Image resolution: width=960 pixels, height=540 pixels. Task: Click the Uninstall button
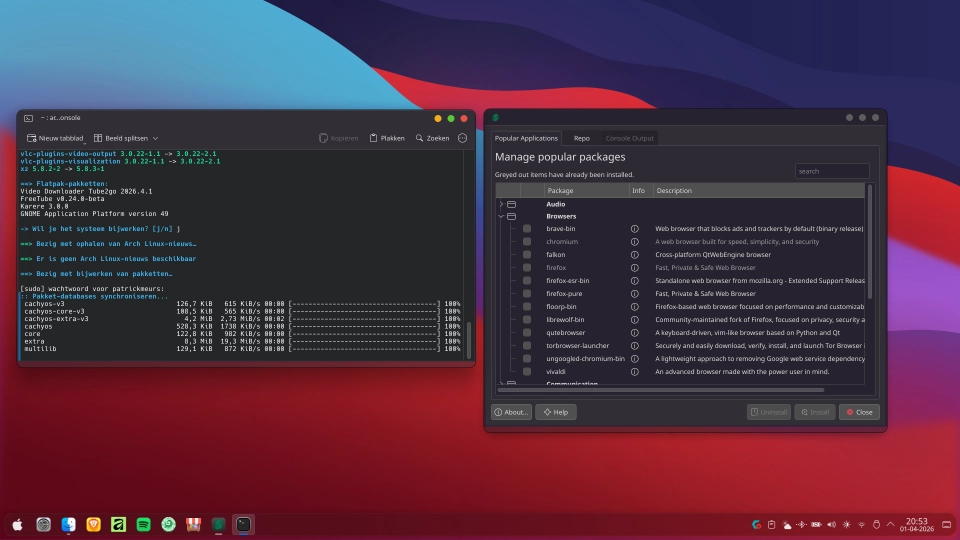[x=769, y=412]
